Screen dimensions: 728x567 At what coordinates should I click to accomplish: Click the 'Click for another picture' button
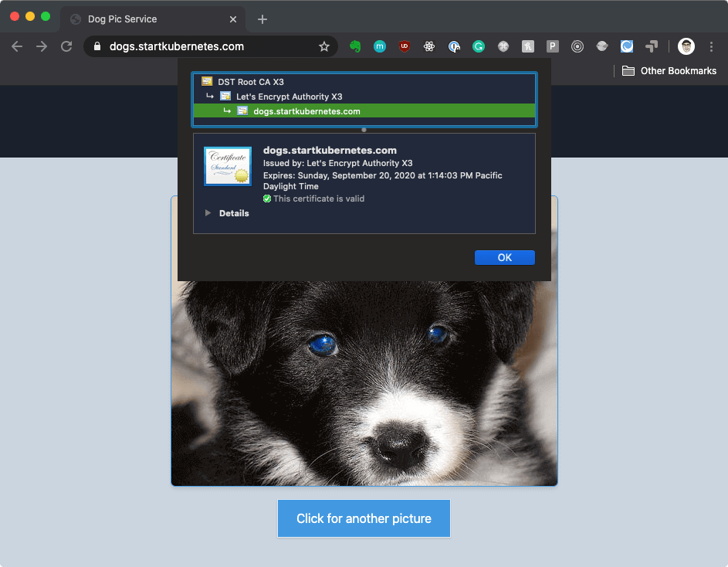(364, 518)
